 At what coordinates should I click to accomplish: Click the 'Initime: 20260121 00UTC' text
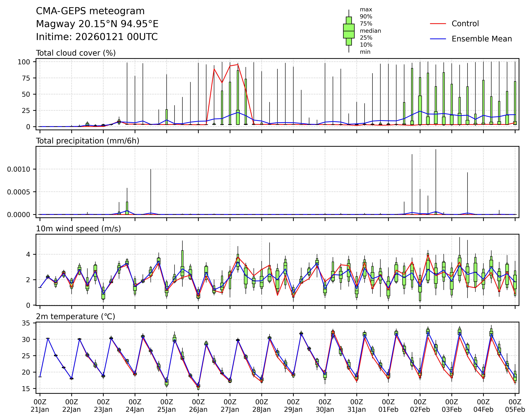point(97,37)
